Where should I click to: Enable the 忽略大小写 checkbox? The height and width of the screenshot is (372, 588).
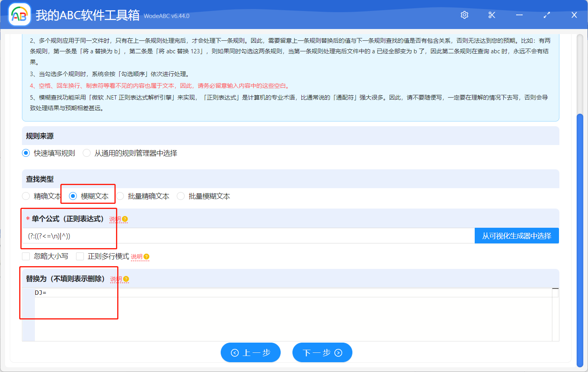point(26,256)
